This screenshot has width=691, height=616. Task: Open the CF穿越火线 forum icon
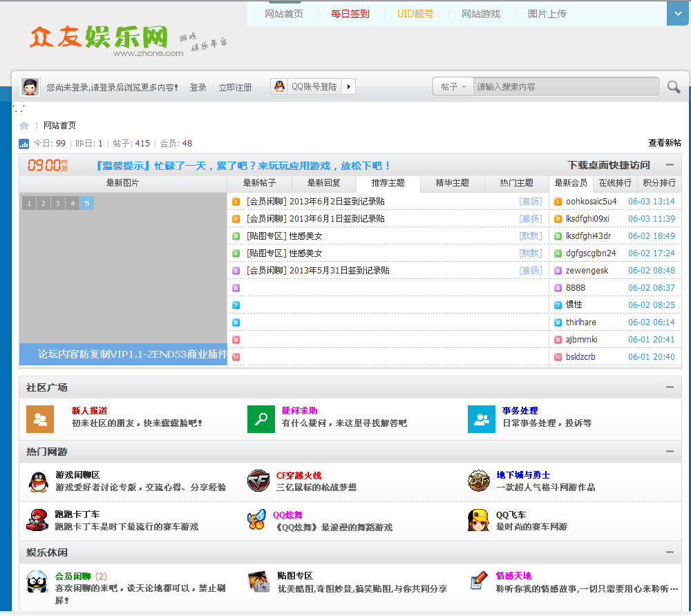pyautogui.click(x=258, y=481)
